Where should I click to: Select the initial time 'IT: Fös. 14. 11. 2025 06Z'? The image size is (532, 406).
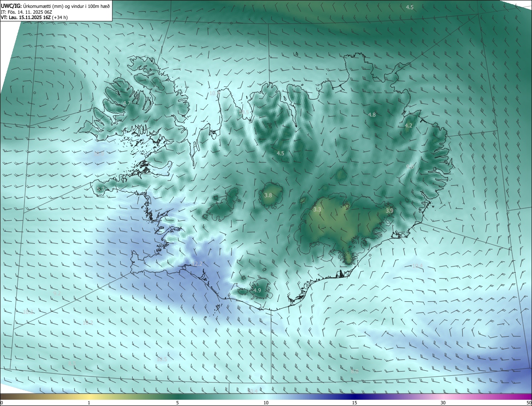click(26, 12)
